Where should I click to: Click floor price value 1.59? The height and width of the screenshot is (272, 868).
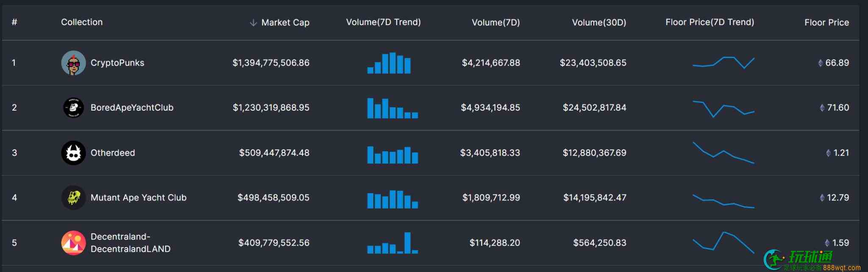(x=840, y=243)
